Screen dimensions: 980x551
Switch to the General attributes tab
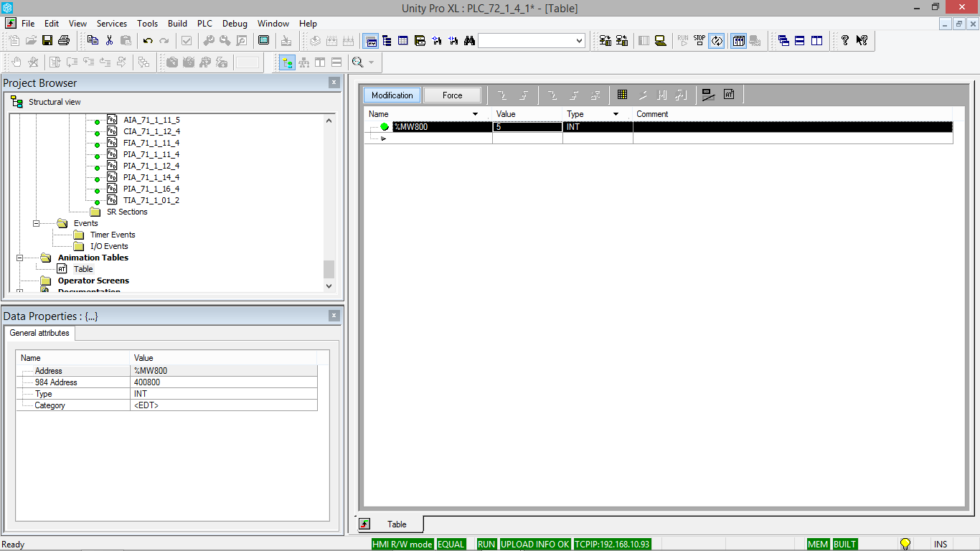(x=39, y=333)
